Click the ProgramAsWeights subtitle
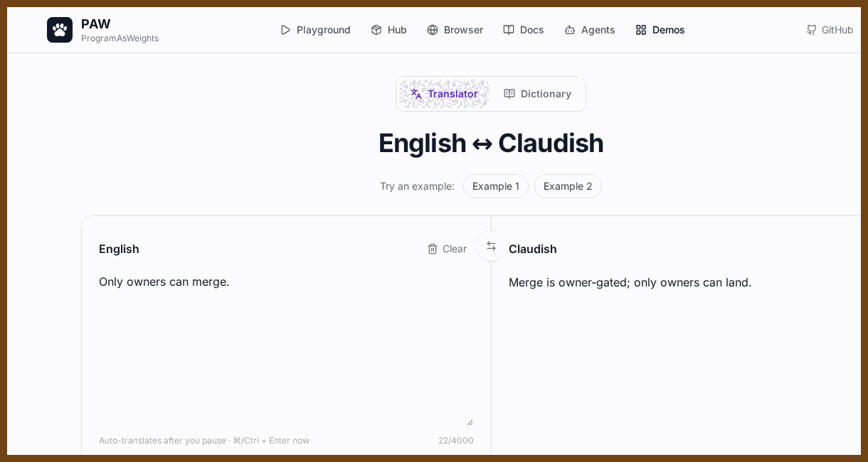The width and height of the screenshot is (868, 462). pos(120,38)
